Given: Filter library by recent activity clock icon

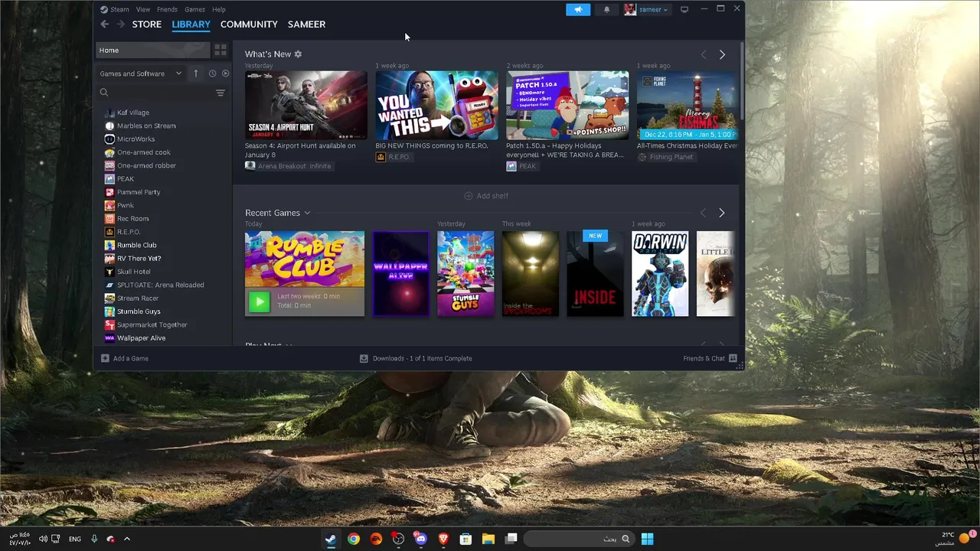Looking at the screenshot, I should click(212, 73).
